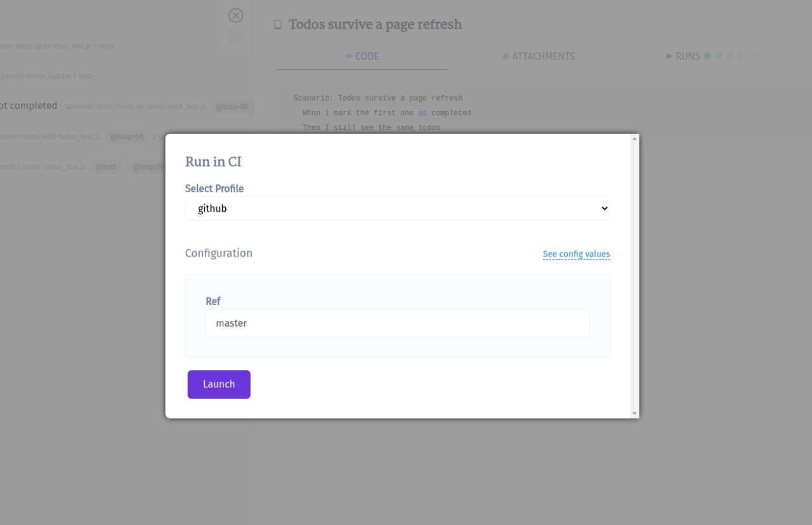Tick the checkbox next to Todos survive title

point(277,25)
